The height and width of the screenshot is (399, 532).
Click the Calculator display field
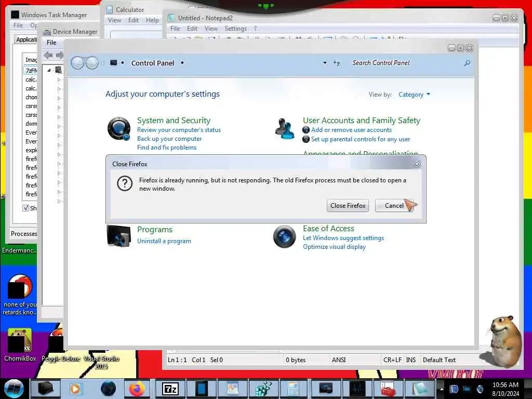tap(136, 35)
